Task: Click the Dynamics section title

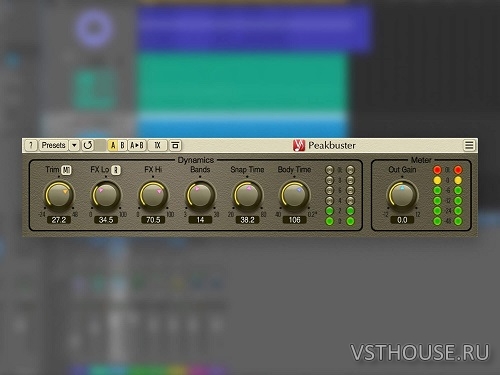Action: pyautogui.click(x=196, y=160)
